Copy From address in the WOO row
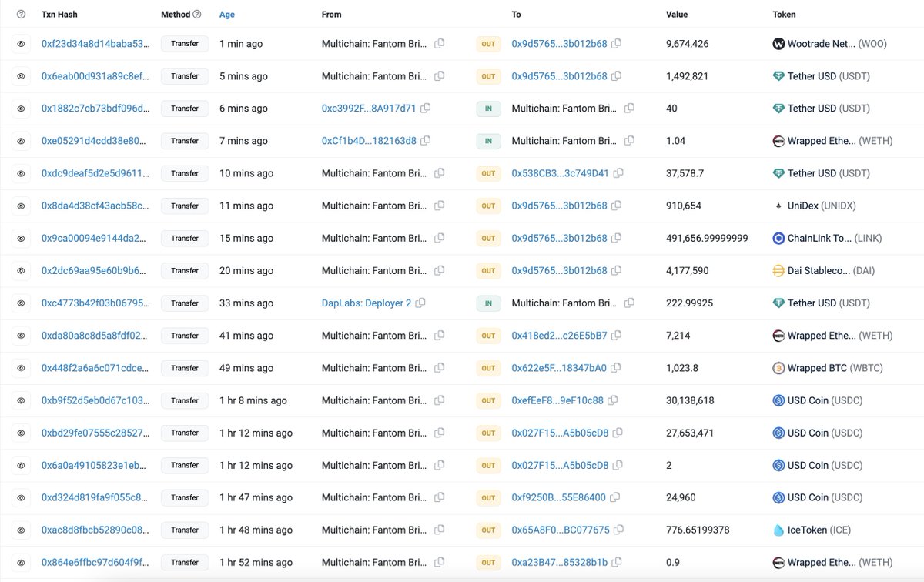The width and height of the screenshot is (924, 582). [x=439, y=44]
